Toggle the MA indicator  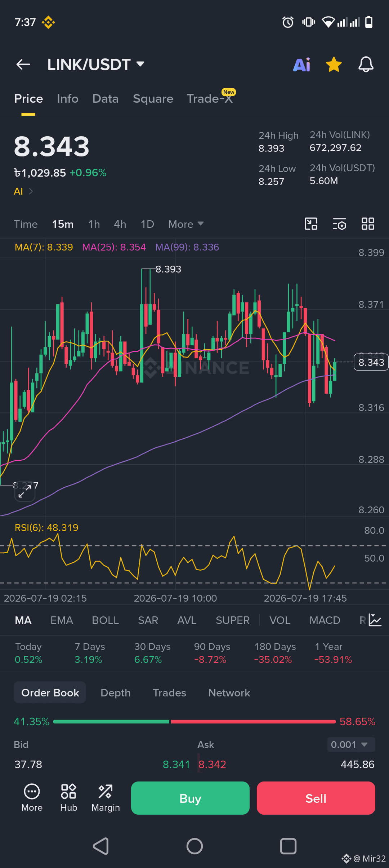23,620
